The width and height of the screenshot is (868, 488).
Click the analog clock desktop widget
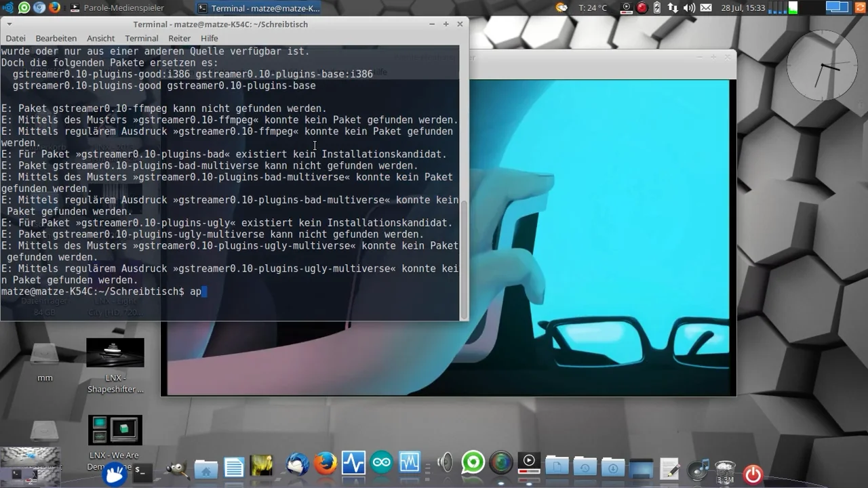821,66
